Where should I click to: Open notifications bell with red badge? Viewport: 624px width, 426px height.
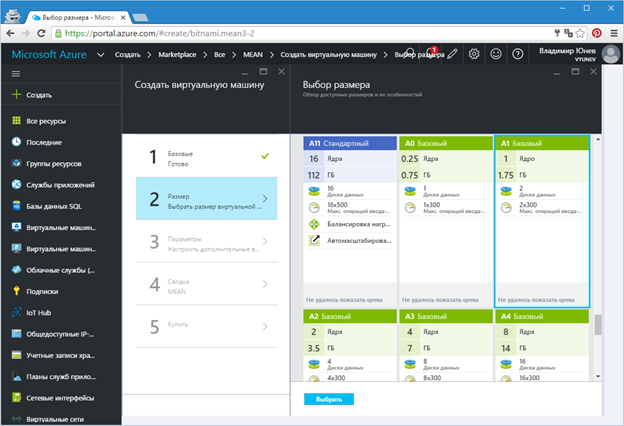(431, 54)
